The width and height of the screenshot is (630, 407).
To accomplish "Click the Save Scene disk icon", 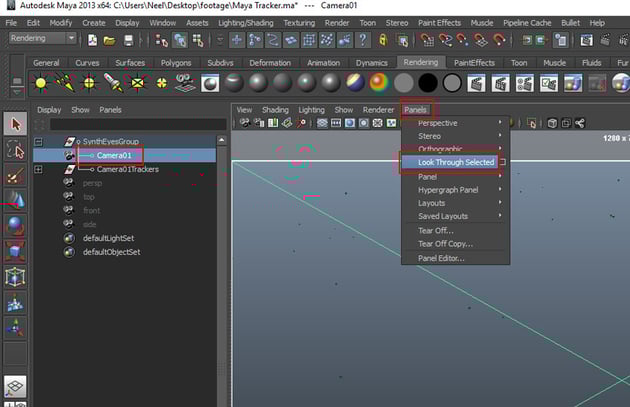I will pyautogui.click(x=128, y=40).
